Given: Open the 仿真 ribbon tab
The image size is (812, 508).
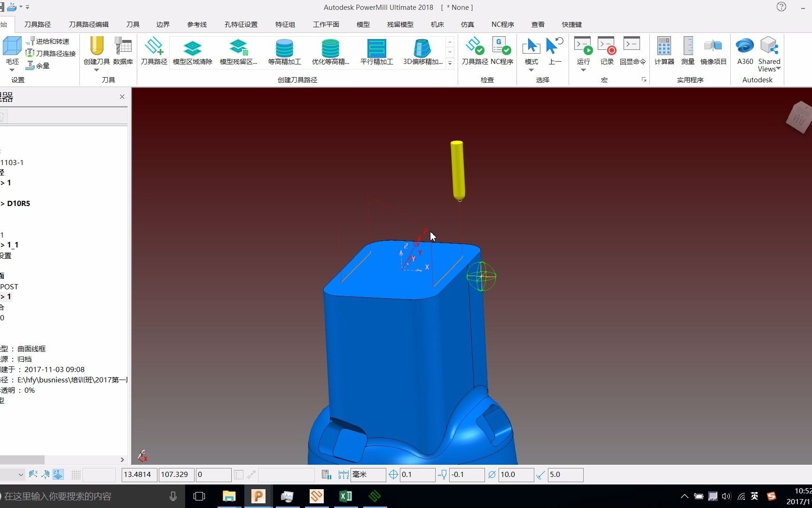Looking at the screenshot, I should (x=468, y=24).
